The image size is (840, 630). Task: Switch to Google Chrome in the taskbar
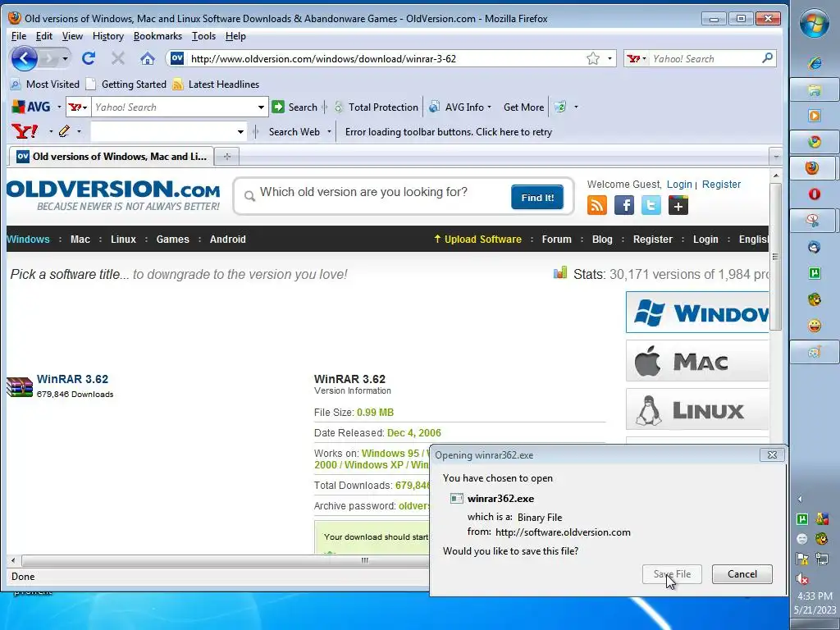pyautogui.click(x=815, y=142)
